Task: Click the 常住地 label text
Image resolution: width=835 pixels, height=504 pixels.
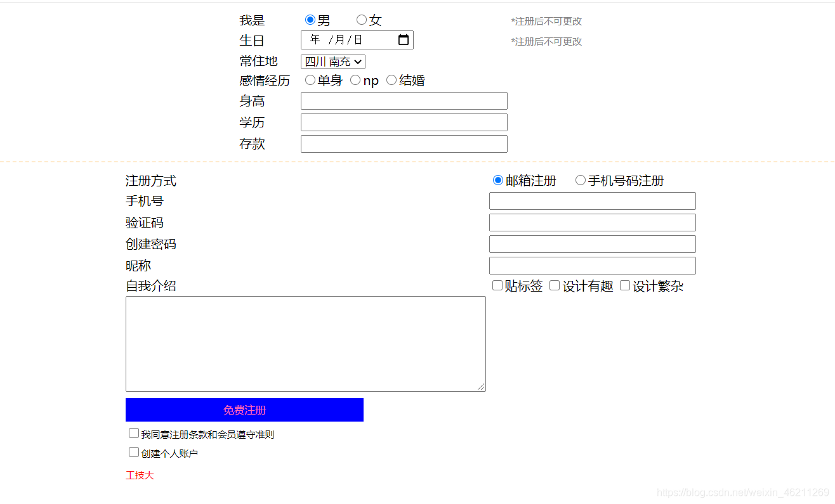Action: 258,61
